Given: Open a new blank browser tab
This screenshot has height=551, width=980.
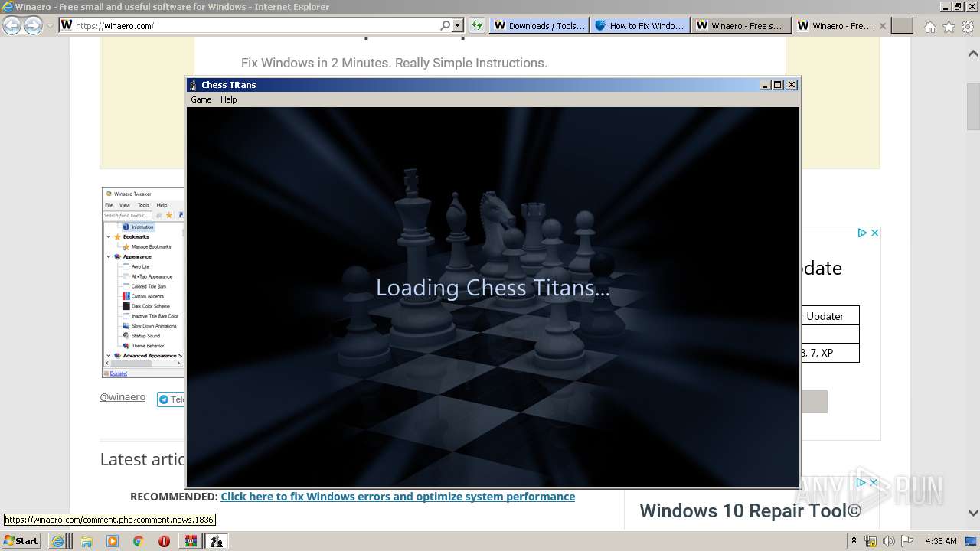Looking at the screenshot, I should tap(903, 25).
